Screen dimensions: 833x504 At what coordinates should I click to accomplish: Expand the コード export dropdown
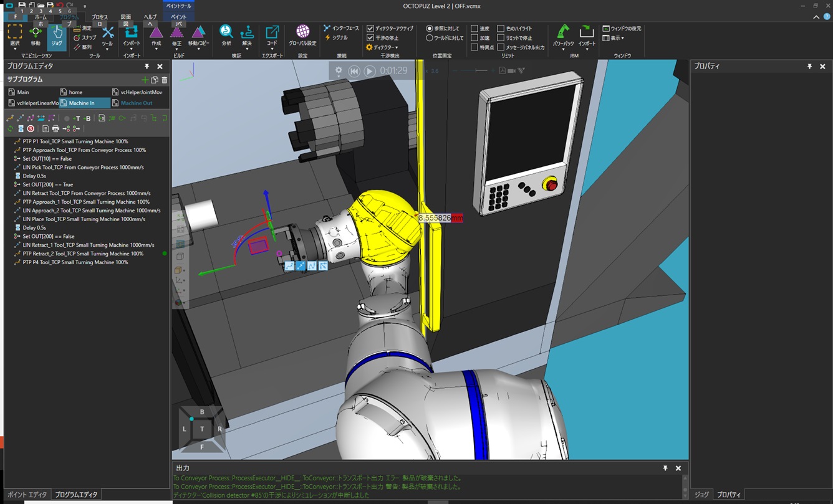click(x=272, y=49)
